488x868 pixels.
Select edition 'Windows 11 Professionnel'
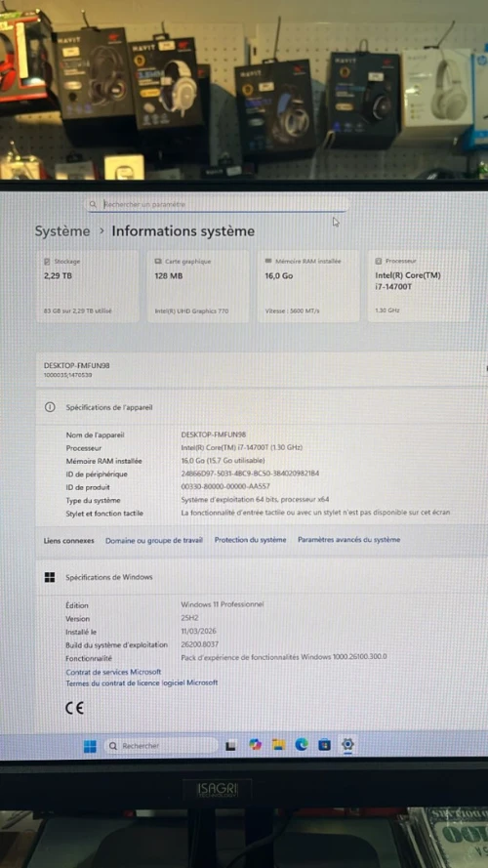click(223, 604)
